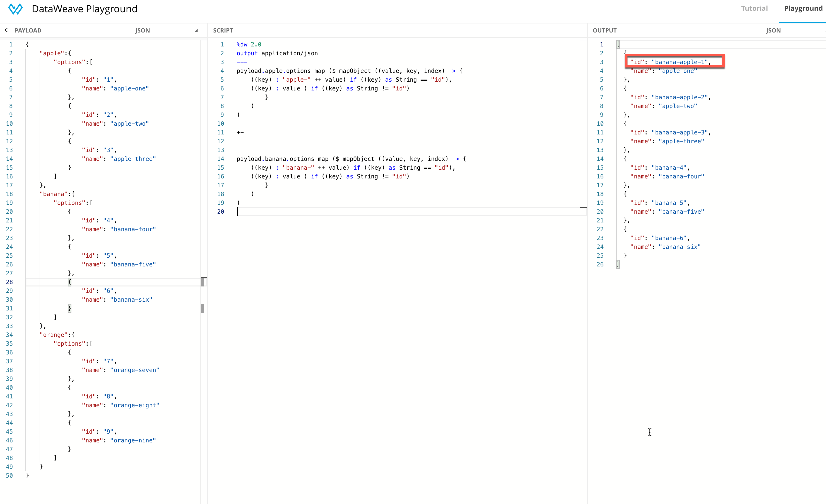This screenshot has width=826, height=504.
Task: Click the PAYLOAD panel header label
Action: [x=28, y=31]
